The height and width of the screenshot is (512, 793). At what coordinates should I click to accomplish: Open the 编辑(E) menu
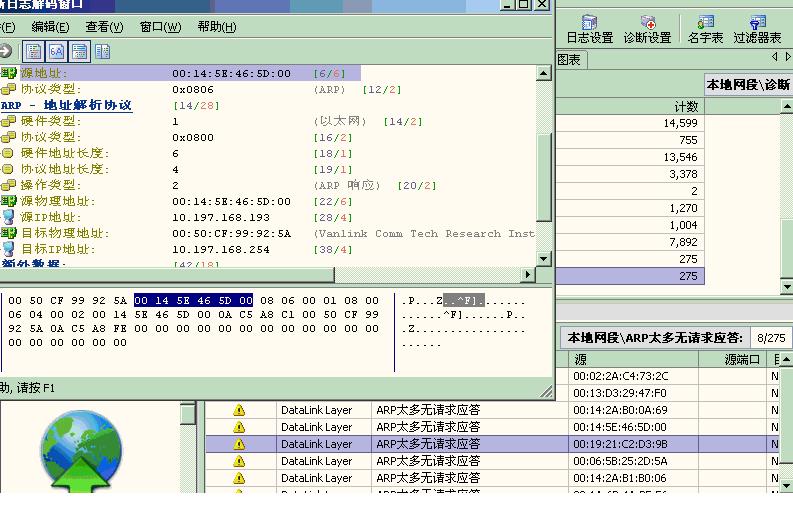(x=50, y=27)
